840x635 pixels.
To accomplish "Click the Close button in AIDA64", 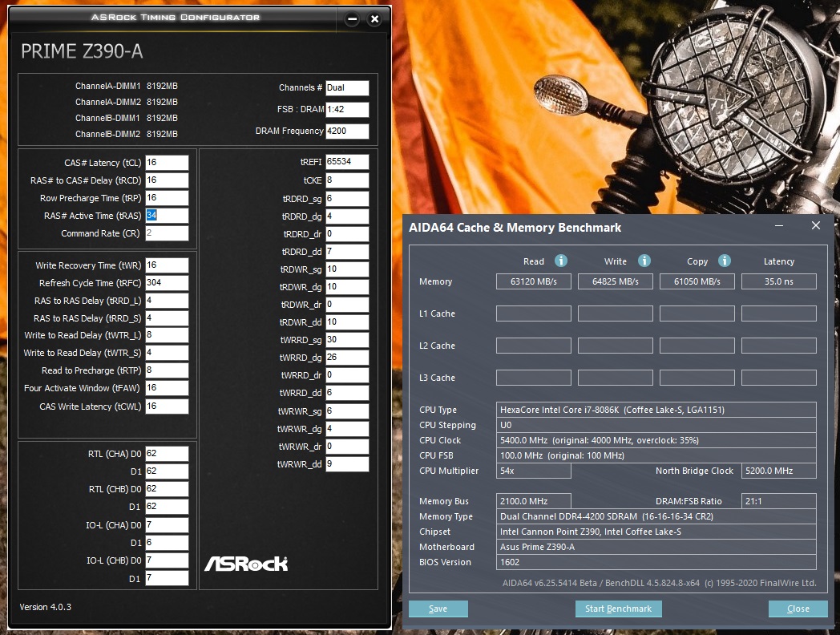I will tap(798, 609).
